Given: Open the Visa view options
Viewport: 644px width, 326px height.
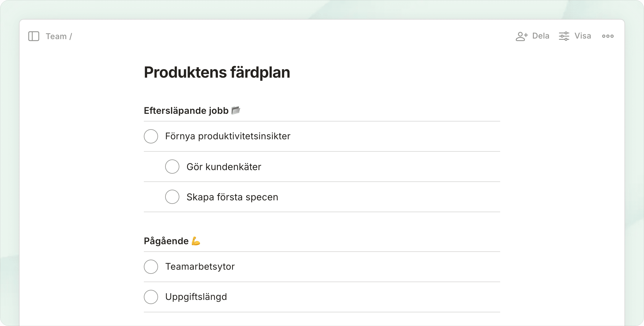Looking at the screenshot, I should (582, 36).
